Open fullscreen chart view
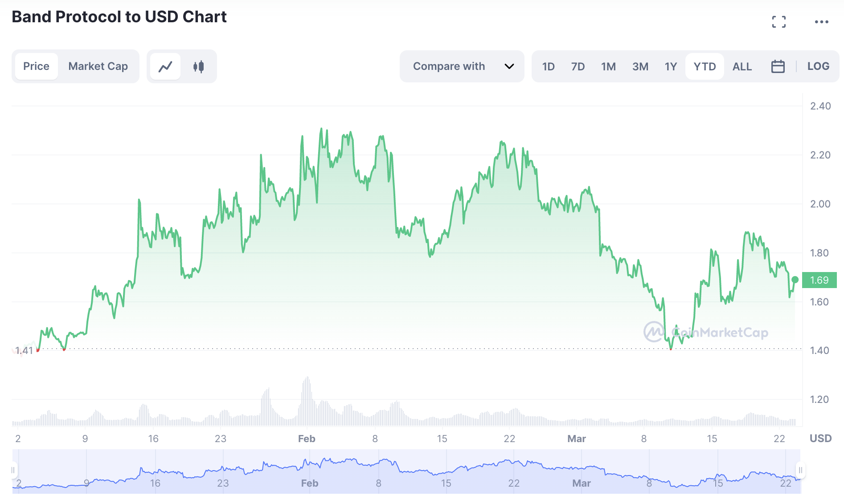 point(778,22)
